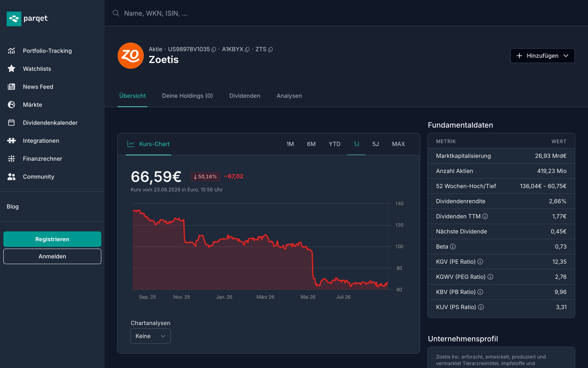Click the Dividendenrendite value 2,66%
Viewport: 588px width, 368px height.
(x=557, y=201)
